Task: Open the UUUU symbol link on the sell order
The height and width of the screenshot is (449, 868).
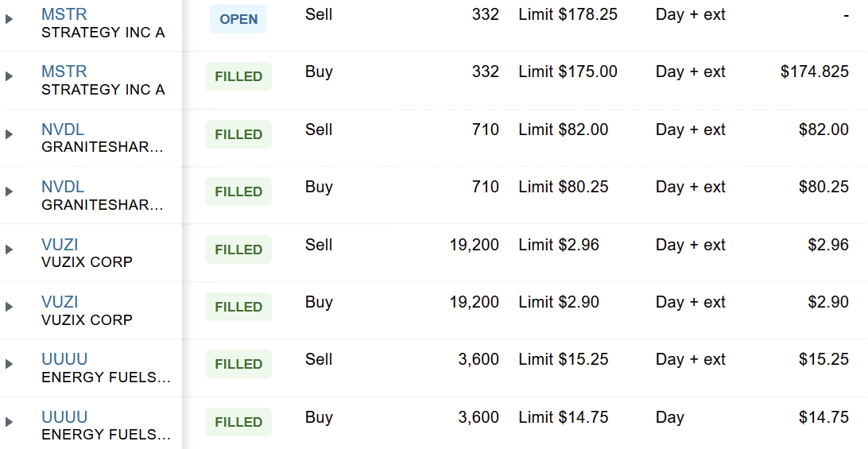Action: point(64,359)
